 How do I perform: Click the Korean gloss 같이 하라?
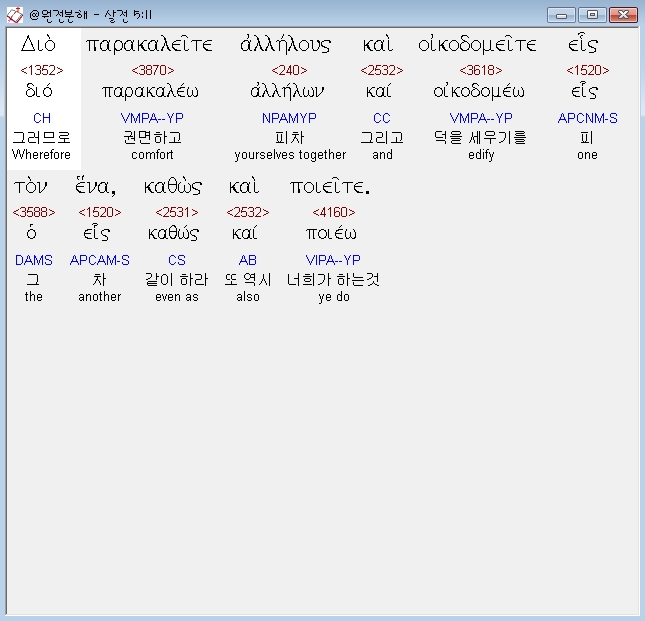(x=176, y=280)
